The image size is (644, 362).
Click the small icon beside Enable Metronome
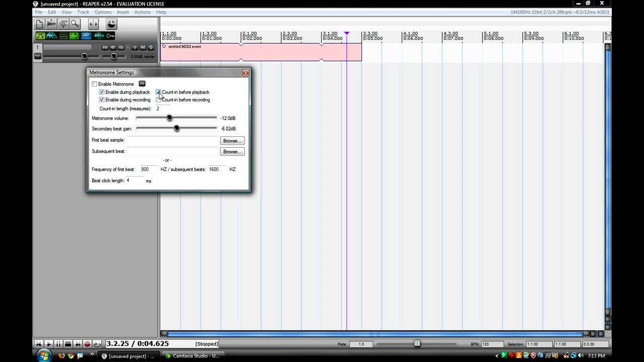pyautogui.click(x=142, y=83)
